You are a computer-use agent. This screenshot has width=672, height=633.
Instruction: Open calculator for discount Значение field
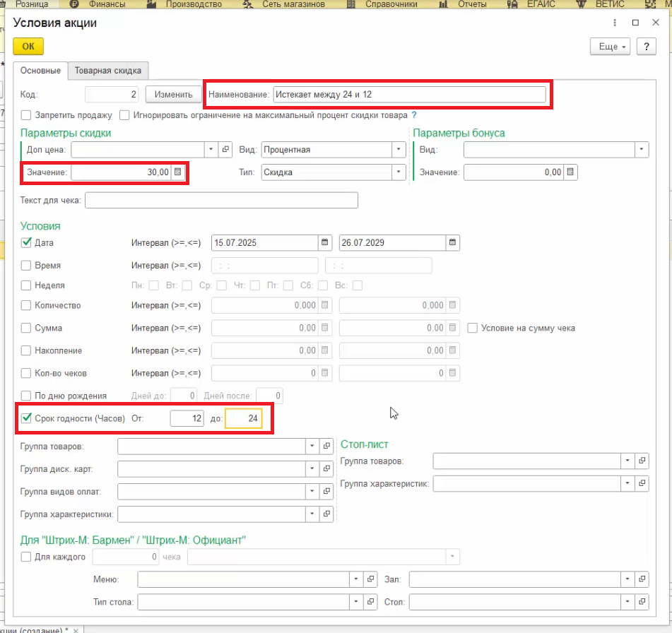pyautogui.click(x=178, y=172)
